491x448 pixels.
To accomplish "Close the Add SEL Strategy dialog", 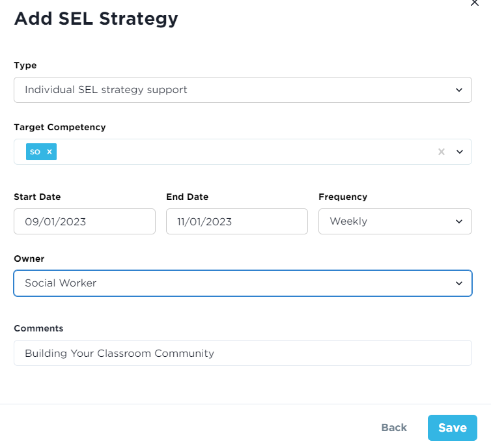I will point(474,3).
